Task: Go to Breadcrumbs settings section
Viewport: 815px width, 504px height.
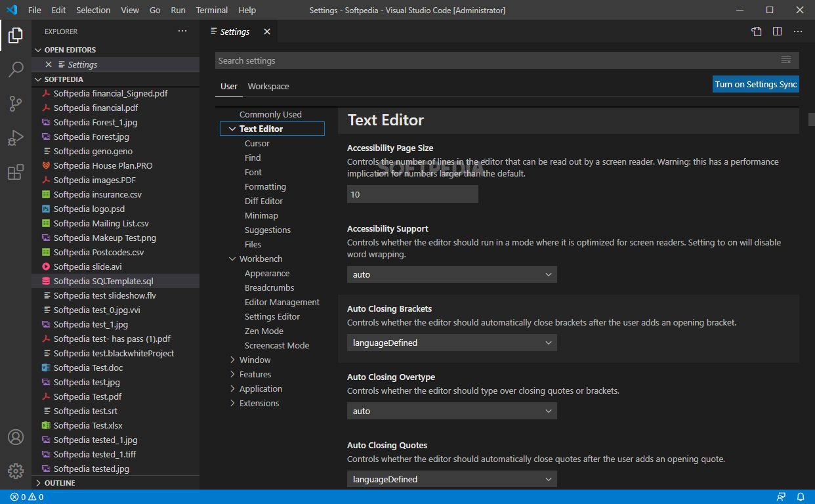Action: (269, 287)
